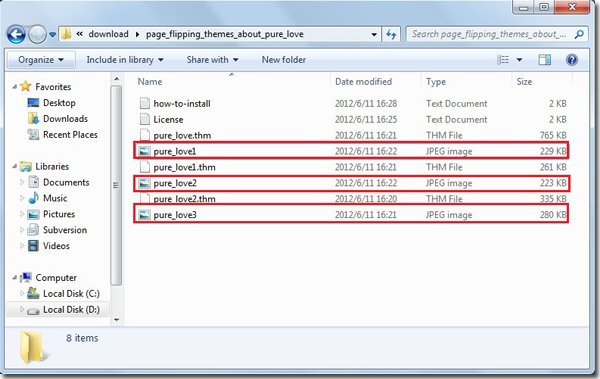Select pure_love.thm file icon
The height and width of the screenshot is (379, 600).
pyautogui.click(x=145, y=135)
